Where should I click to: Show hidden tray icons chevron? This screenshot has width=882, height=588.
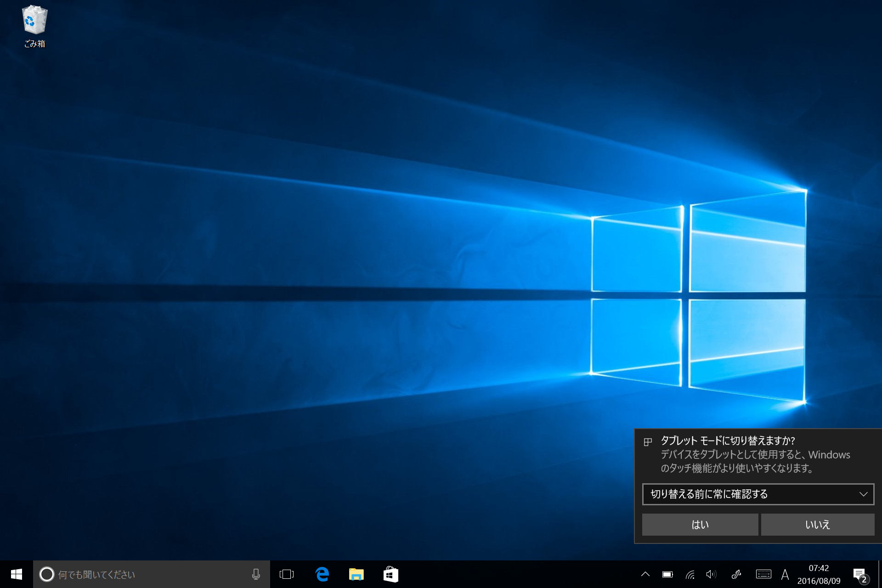[x=645, y=574]
